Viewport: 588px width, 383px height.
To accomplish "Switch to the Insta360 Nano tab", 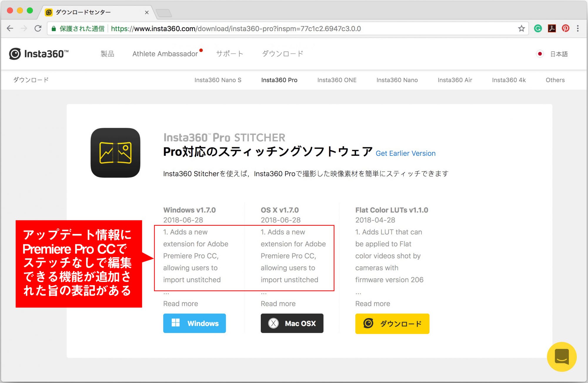I will (x=397, y=80).
